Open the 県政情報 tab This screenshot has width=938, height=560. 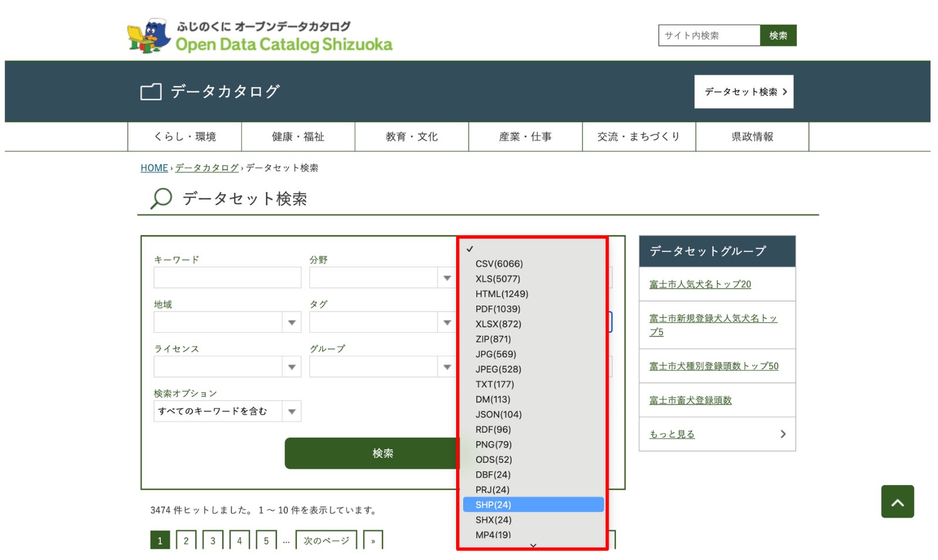(x=752, y=136)
